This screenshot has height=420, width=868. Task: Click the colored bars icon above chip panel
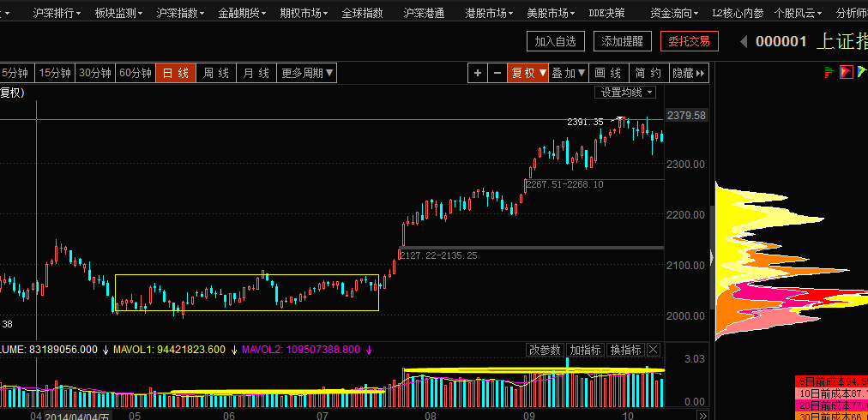tap(829, 72)
